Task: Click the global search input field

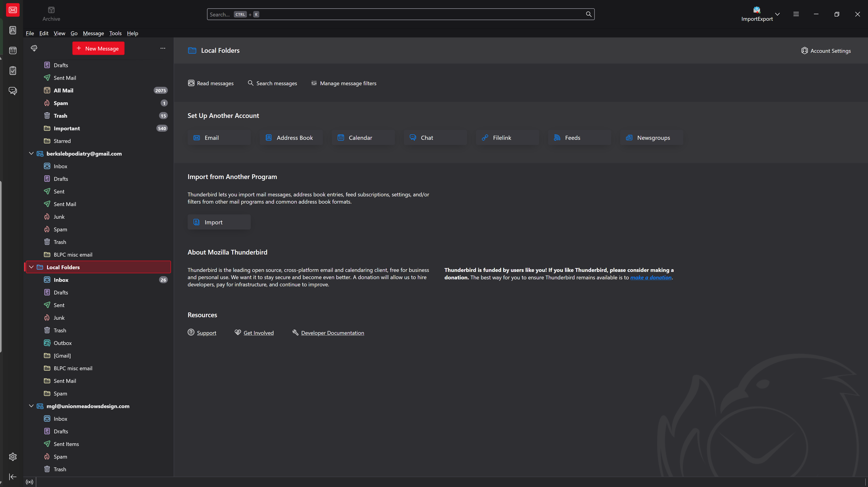Action: click(x=398, y=14)
